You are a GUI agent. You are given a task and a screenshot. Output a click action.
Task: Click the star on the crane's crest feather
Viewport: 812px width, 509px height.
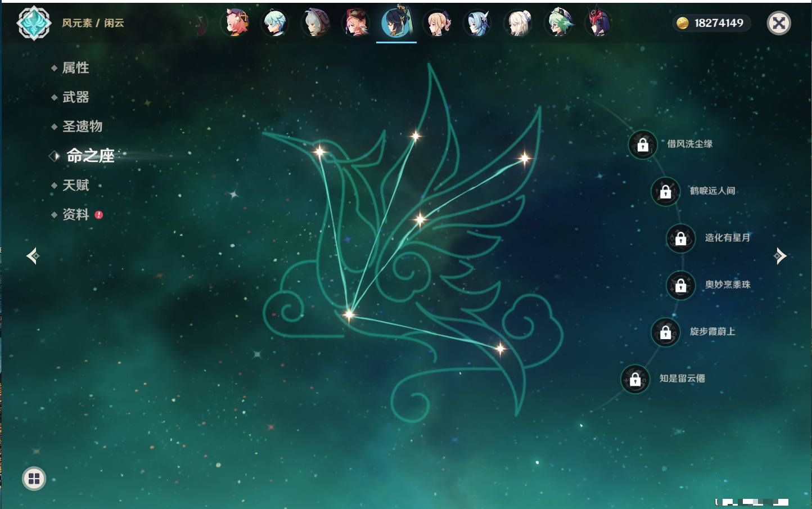click(416, 136)
